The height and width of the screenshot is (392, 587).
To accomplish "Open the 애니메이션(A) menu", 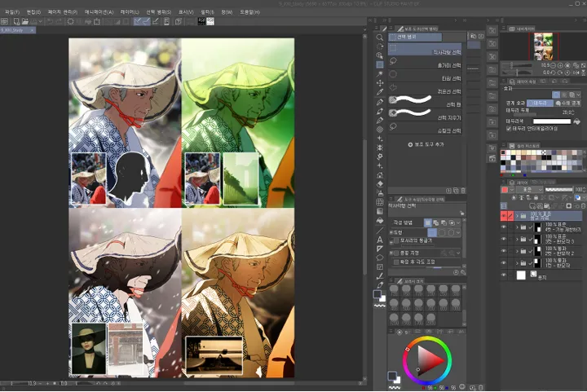I will pos(99,12).
